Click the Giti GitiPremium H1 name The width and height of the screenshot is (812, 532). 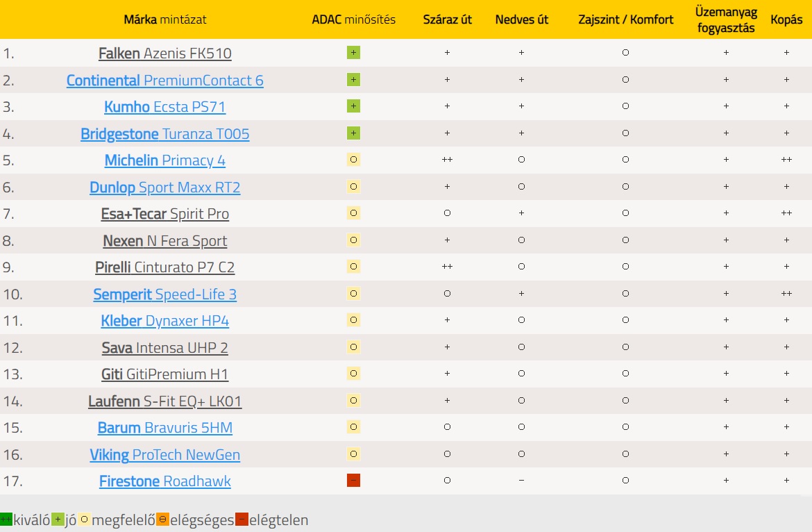coord(164,374)
